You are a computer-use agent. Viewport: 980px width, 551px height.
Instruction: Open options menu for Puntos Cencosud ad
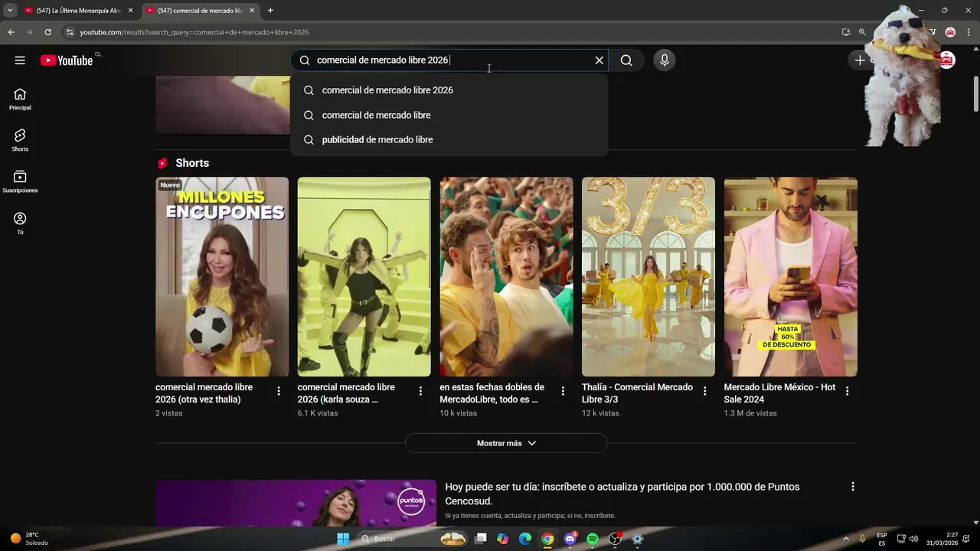[852, 487]
